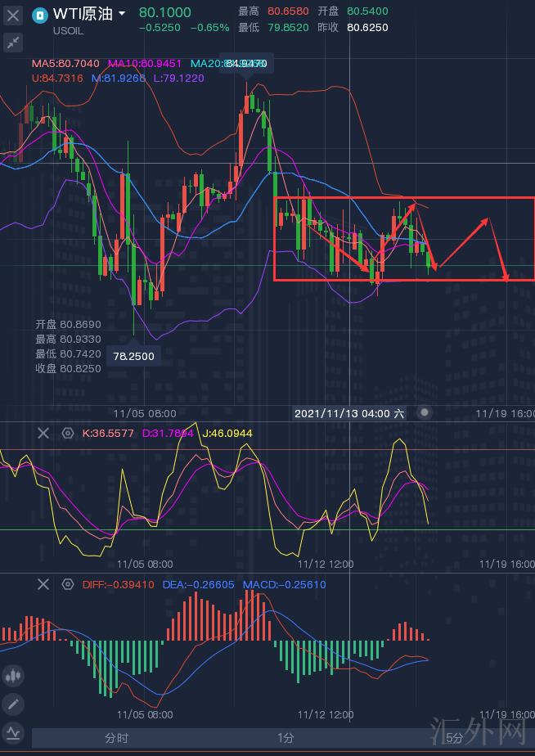This screenshot has width=535, height=756.
Task: Switch to the 1分 timeframe tab
Action: [285, 738]
